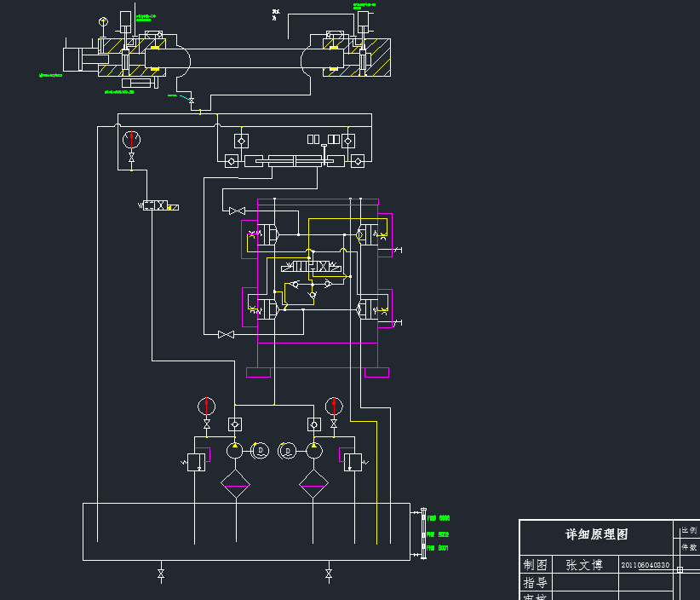Select the pressure gauge above the right pump

[x=334, y=406]
